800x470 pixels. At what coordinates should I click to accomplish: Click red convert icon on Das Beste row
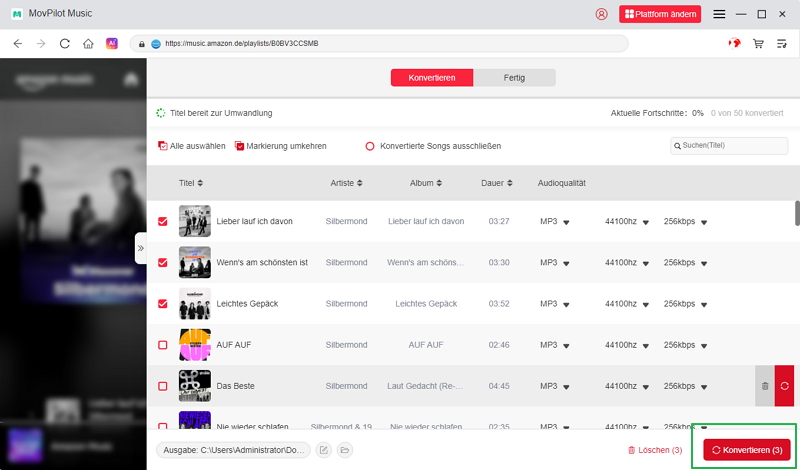point(784,385)
